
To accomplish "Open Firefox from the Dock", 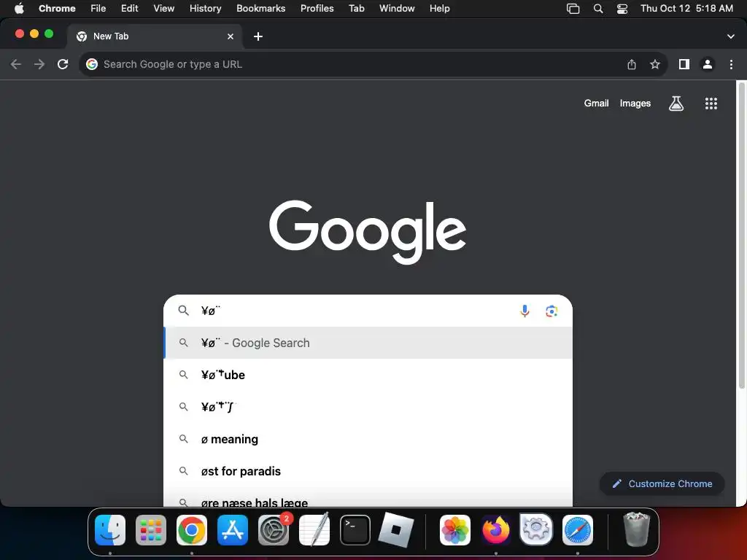I will coord(496,530).
